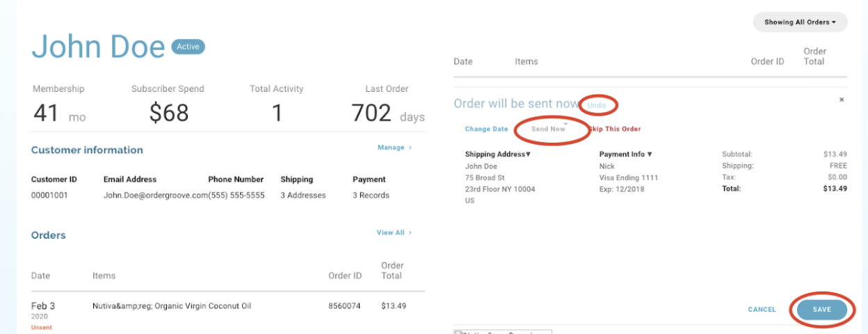868x334 pixels.
Task: Cancel the order changes
Action: tap(762, 310)
